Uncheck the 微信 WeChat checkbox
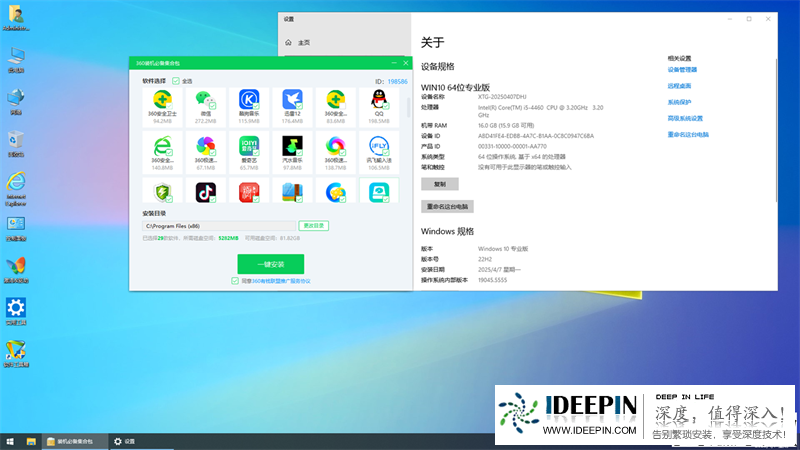The height and width of the screenshot is (450, 800). tap(212, 106)
